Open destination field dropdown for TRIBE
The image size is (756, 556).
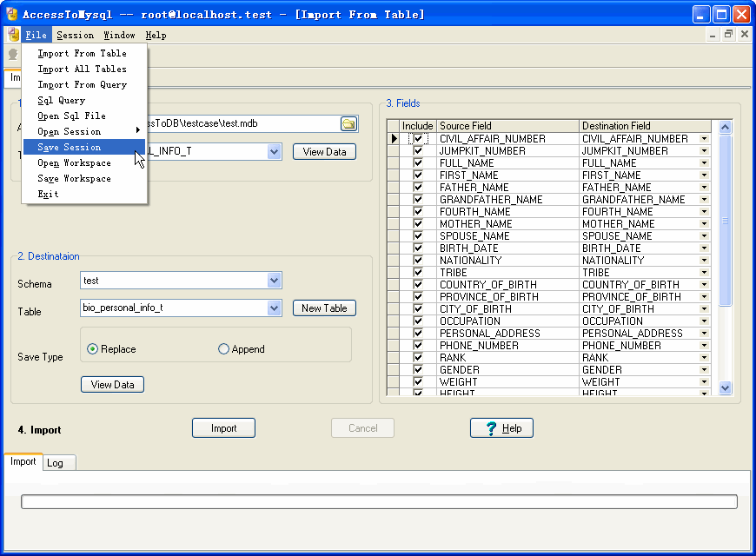(x=705, y=273)
